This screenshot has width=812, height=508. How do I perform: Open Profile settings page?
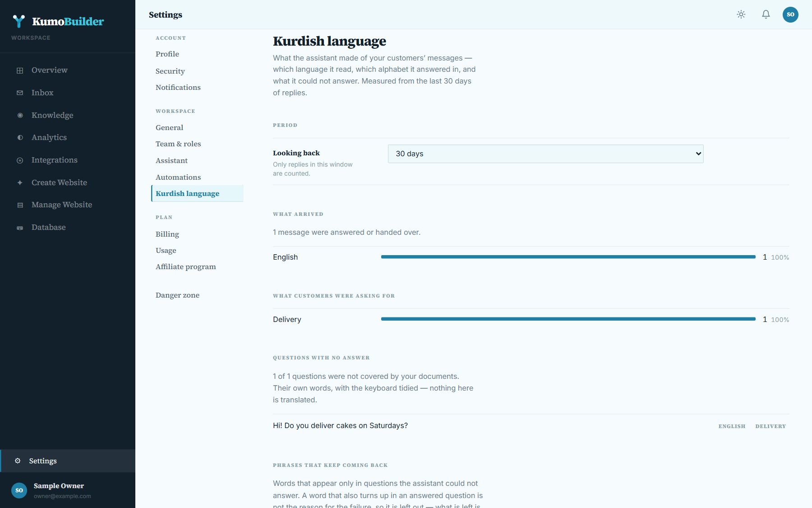tap(167, 54)
